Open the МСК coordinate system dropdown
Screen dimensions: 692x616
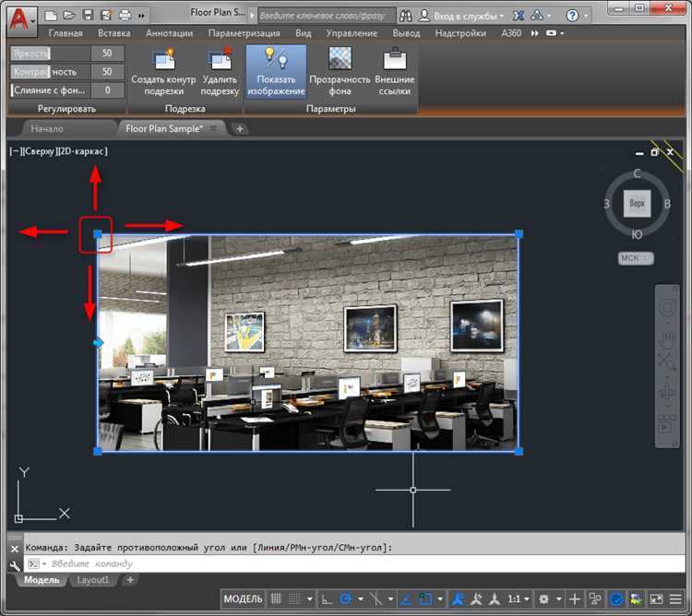click(x=636, y=258)
